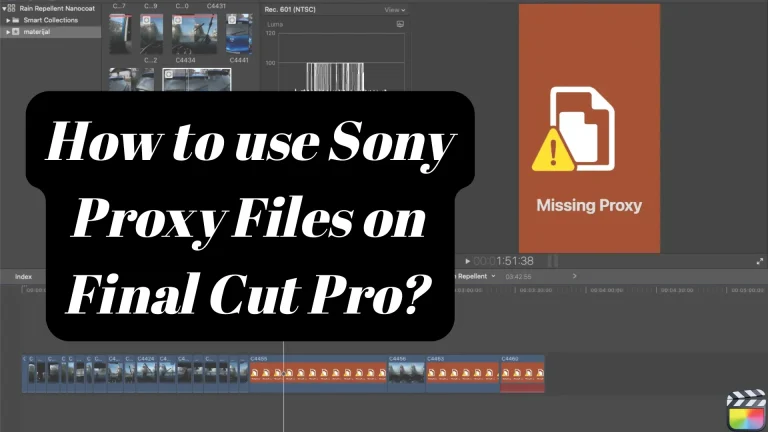
Task: Collapse the Rain Repellent Nanocoat library
Action: click(x=4, y=8)
